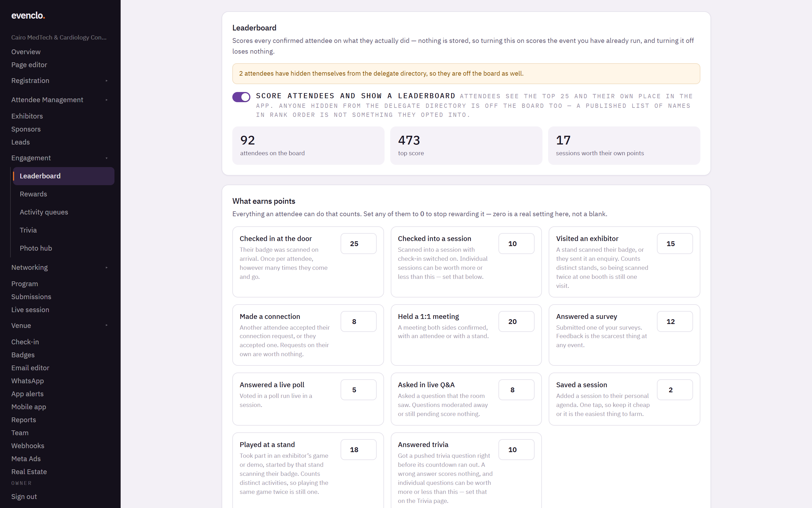Open the Program page
812x508 pixels.
tap(25, 284)
